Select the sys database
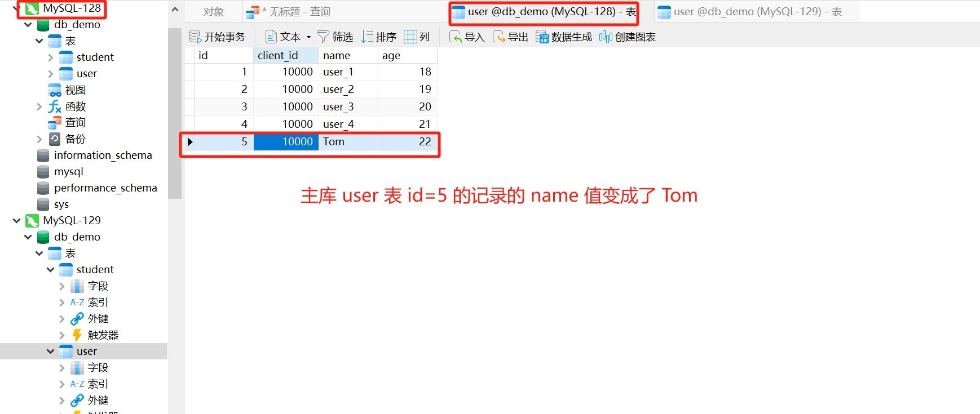 pos(61,204)
